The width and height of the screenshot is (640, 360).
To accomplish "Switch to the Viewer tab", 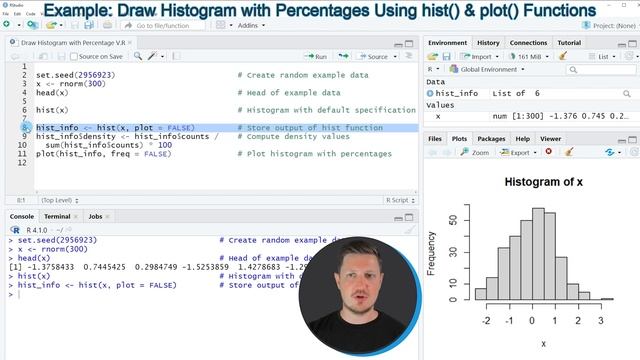I will coord(550,139).
